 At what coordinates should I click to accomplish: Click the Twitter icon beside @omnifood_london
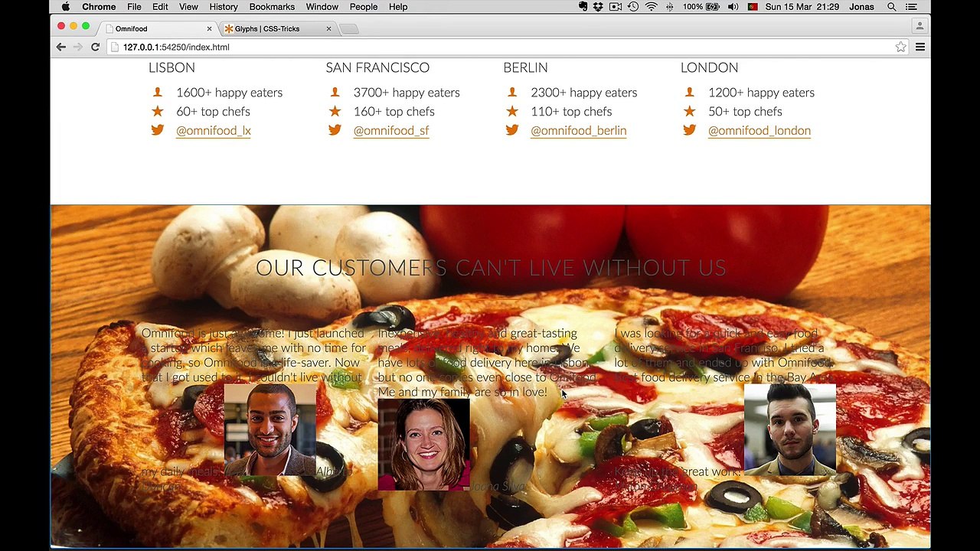(x=690, y=130)
